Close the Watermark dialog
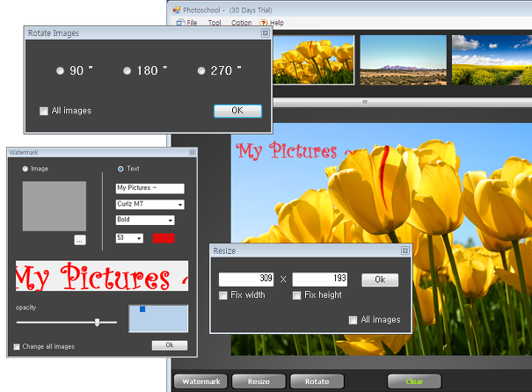Image resolution: width=532 pixels, height=392 pixels. [x=193, y=153]
